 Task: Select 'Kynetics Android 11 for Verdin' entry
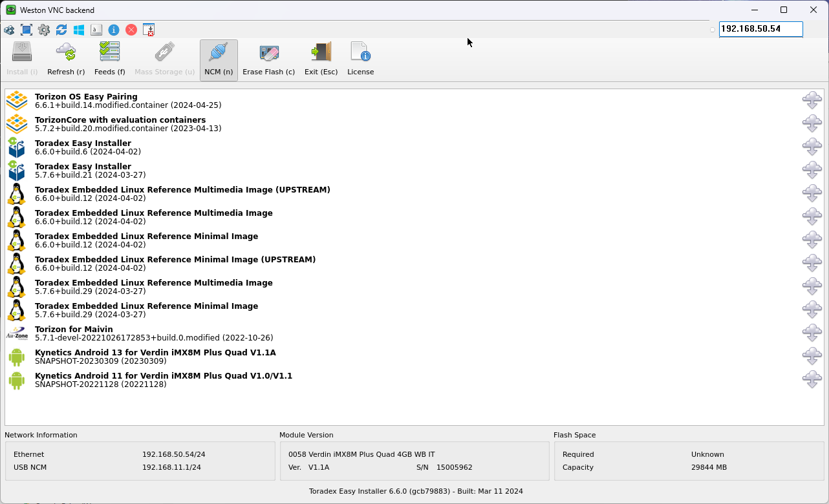tap(414, 380)
